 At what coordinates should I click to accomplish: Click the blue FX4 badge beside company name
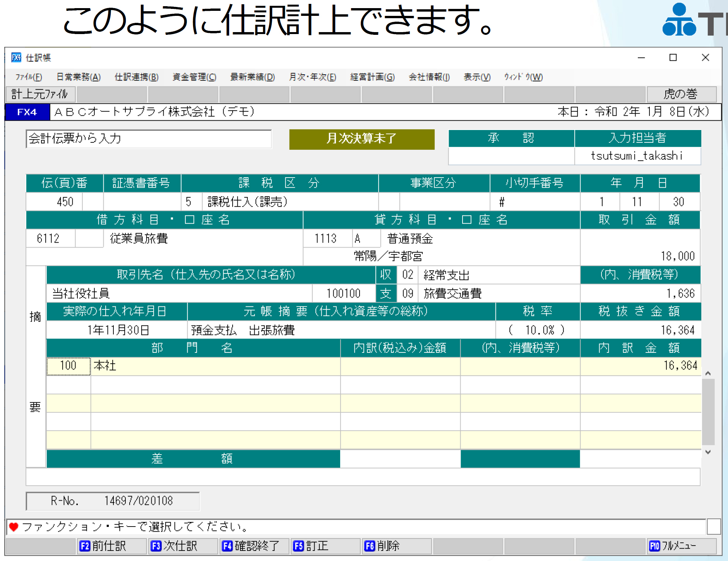click(x=26, y=112)
